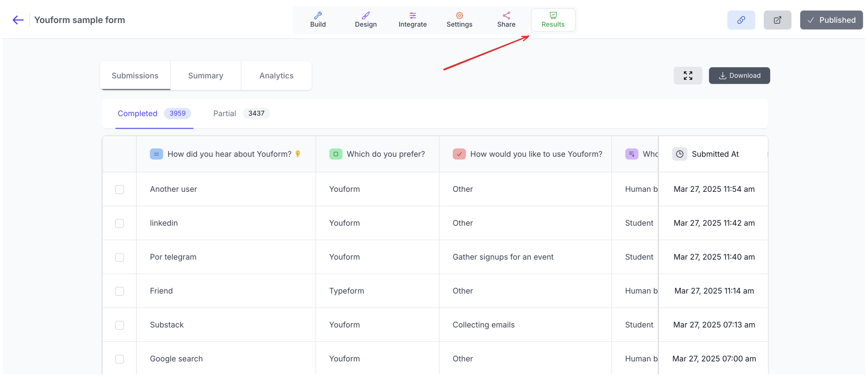Select the 'Friend' row checkbox
This screenshot has width=868, height=377.
(120, 291)
